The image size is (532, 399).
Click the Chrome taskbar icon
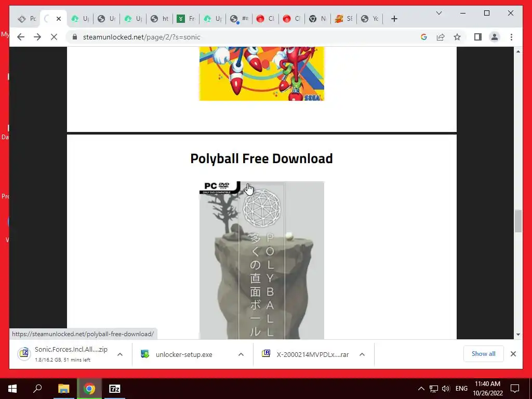coord(89,389)
